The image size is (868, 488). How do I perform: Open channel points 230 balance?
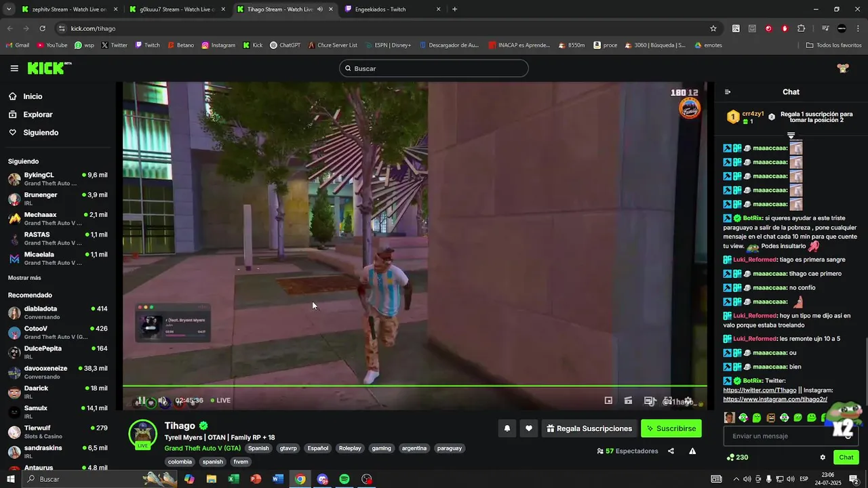click(737, 457)
